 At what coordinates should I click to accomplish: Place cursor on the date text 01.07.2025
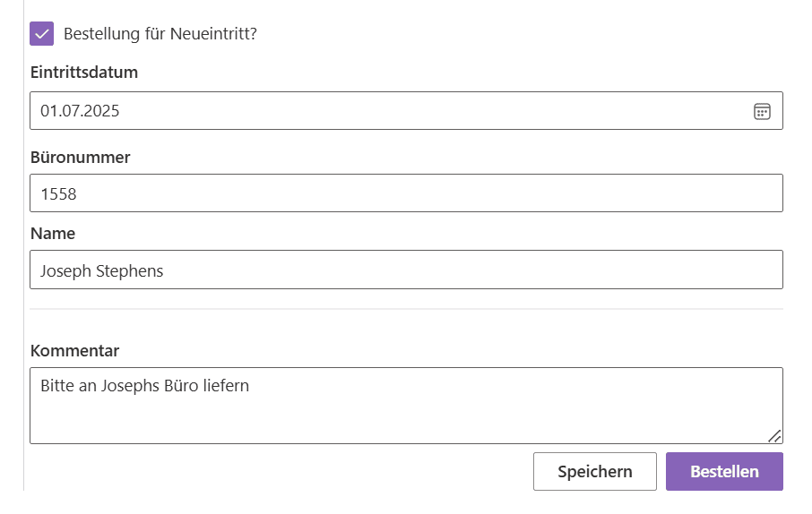[80, 111]
